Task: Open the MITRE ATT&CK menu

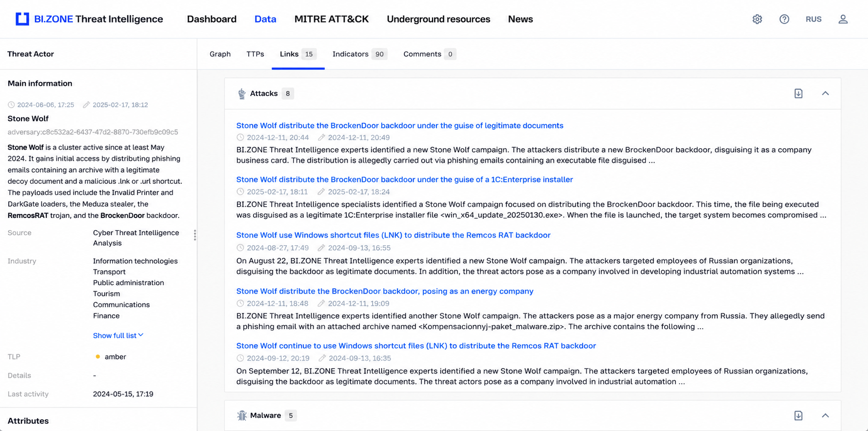Action: pyautogui.click(x=332, y=19)
